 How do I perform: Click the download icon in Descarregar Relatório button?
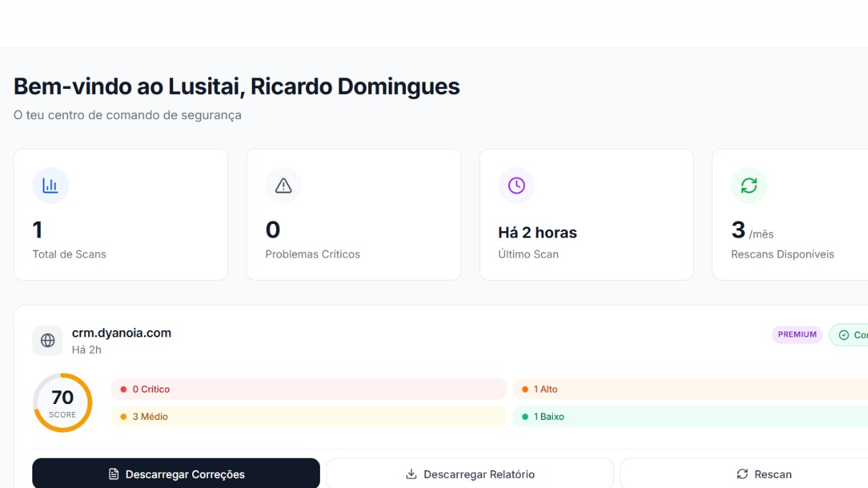(x=411, y=474)
